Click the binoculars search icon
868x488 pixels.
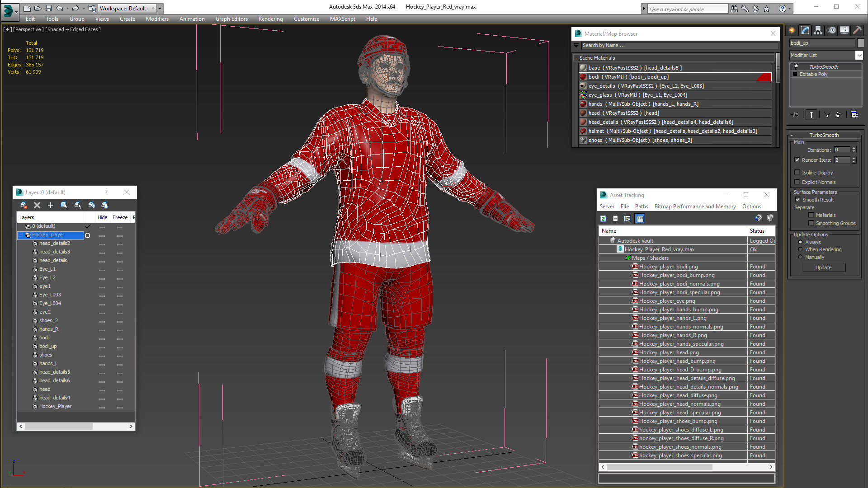734,9
